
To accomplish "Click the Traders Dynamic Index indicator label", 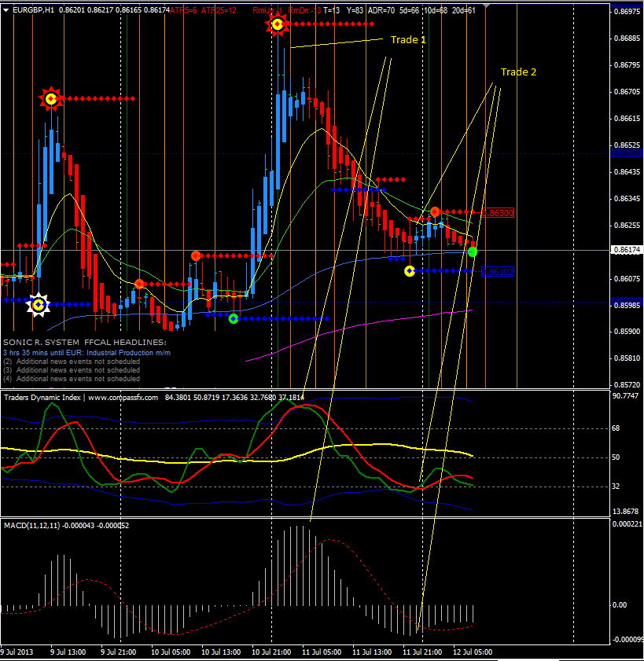I will [81, 398].
